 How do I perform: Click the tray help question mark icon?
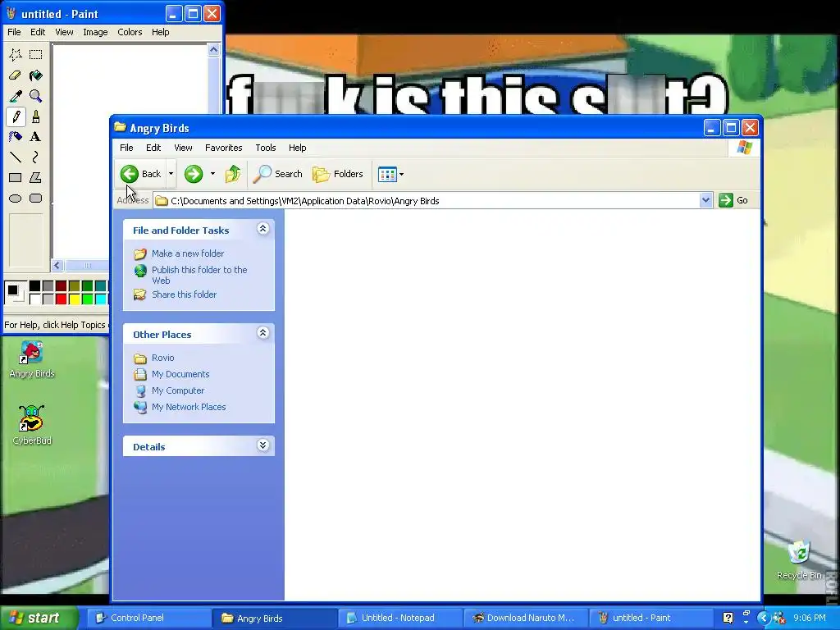[728, 618]
